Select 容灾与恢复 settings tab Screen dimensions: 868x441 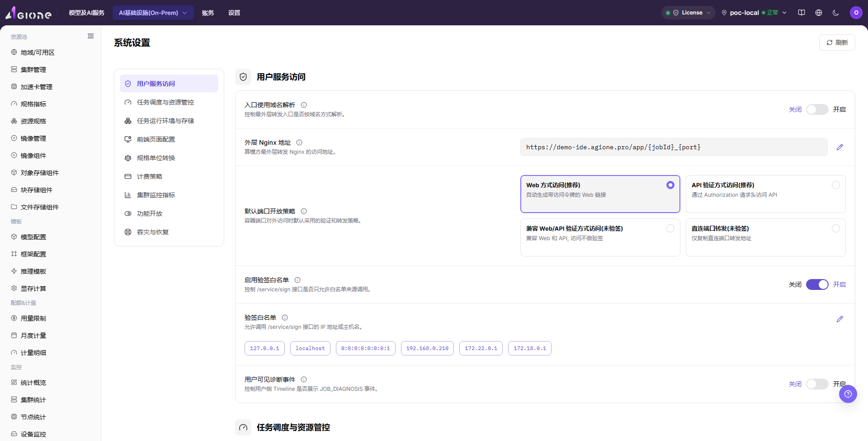point(169,232)
